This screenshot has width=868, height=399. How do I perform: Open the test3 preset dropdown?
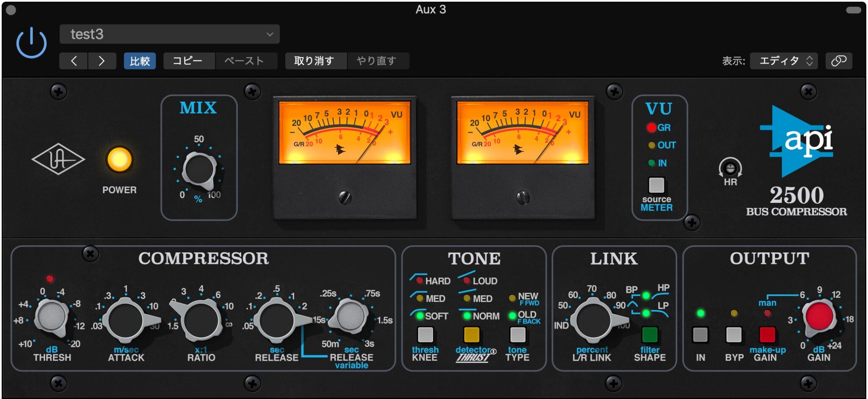[x=170, y=34]
